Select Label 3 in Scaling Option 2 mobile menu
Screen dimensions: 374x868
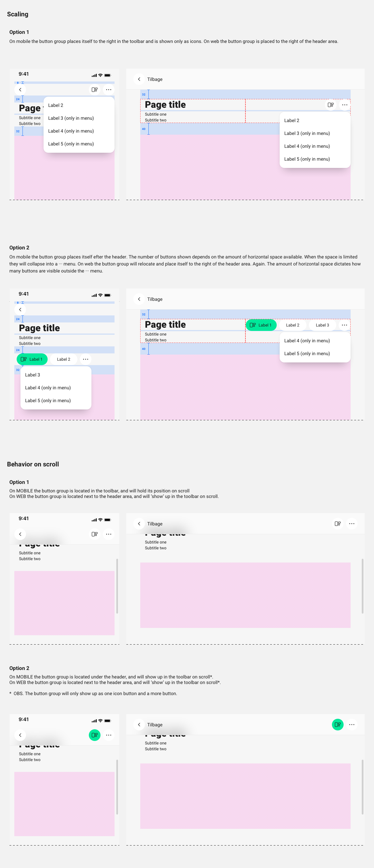[56, 375]
